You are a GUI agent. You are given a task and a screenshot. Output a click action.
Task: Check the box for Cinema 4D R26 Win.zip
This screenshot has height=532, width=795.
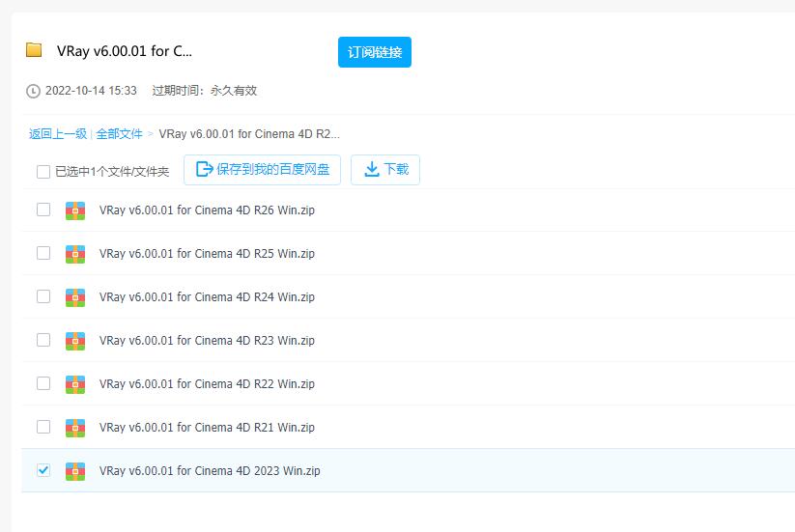coord(43,210)
